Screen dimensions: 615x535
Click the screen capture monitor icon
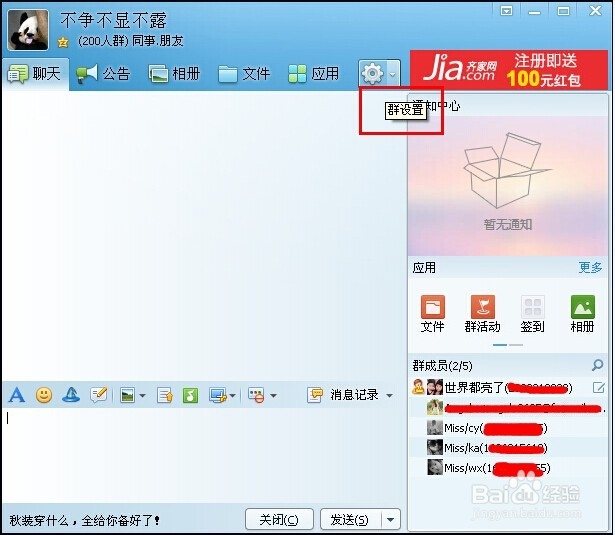pos(217,395)
